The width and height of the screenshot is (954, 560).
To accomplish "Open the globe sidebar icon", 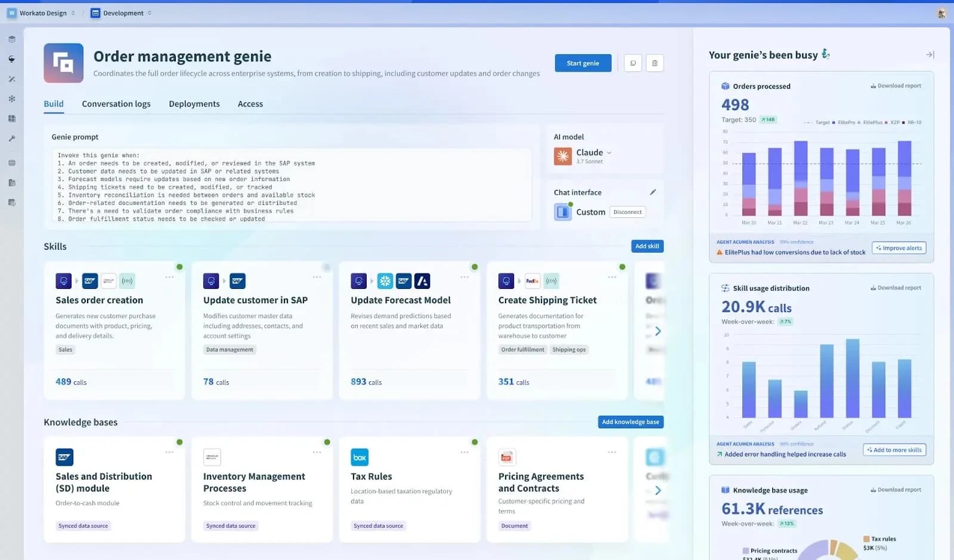I will 11,163.
